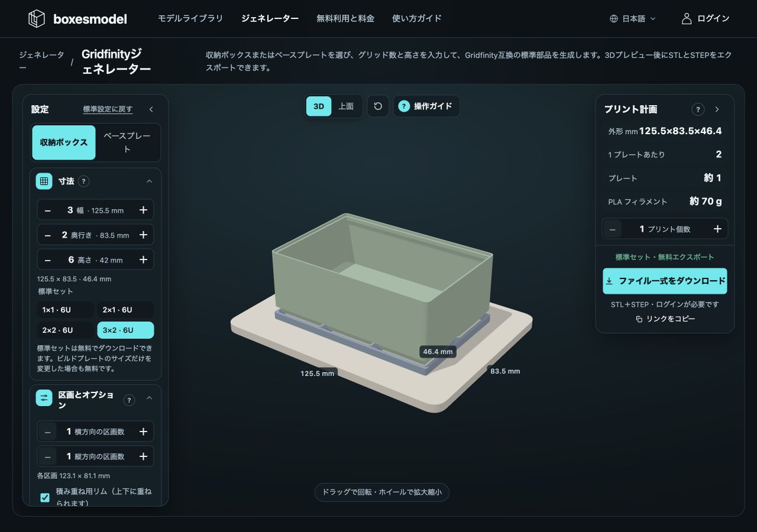Click 標準設定に戻す link
The height and width of the screenshot is (532, 757).
(108, 109)
